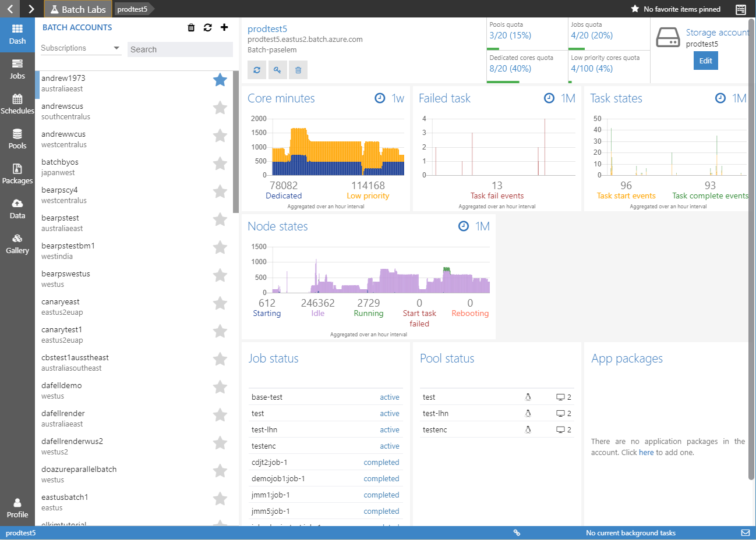Go to Pools in the sidebar
756x540 pixels.
(17, 139)
